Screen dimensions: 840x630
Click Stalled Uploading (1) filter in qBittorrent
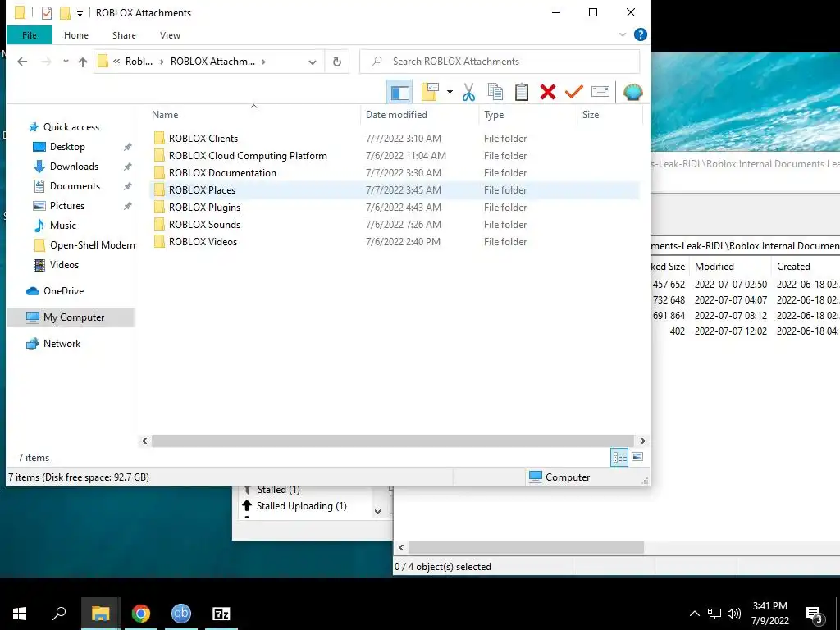(302, 505)
